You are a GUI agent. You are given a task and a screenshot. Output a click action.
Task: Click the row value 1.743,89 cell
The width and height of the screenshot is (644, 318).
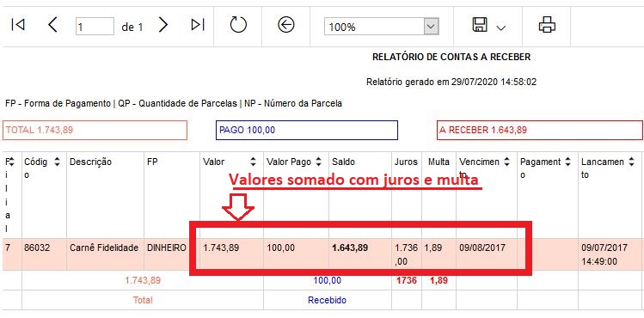(221, 248)
